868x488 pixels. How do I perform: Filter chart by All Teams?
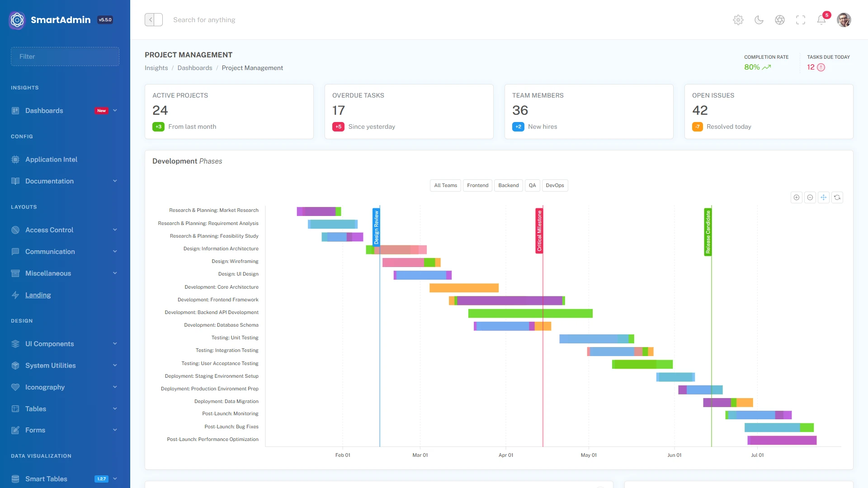pos(445,186)
